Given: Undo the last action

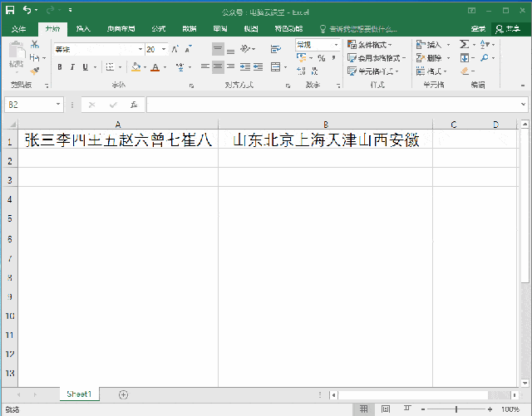Looking at the screenshot, I should (x=27, y=10).
